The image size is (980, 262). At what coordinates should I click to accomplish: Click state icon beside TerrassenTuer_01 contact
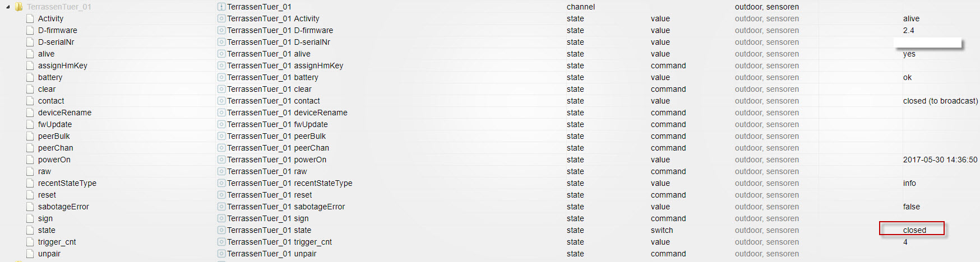(x=221, y=101)
